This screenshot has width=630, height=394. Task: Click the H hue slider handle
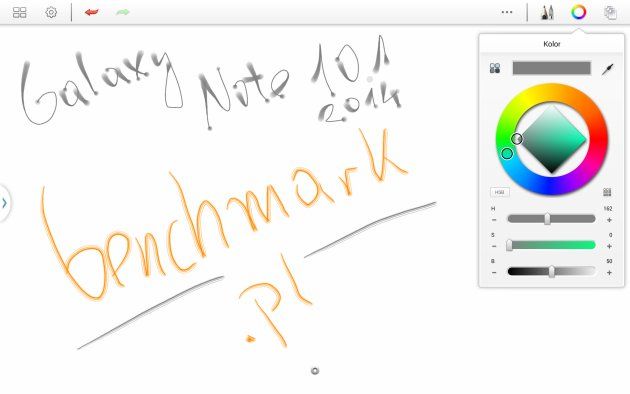[547, 219]
